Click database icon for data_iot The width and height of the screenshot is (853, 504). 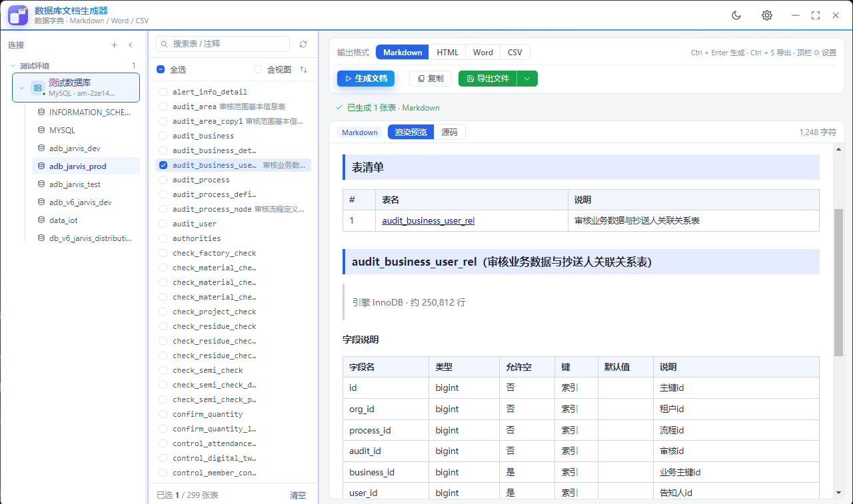click(x=41, y=220)
